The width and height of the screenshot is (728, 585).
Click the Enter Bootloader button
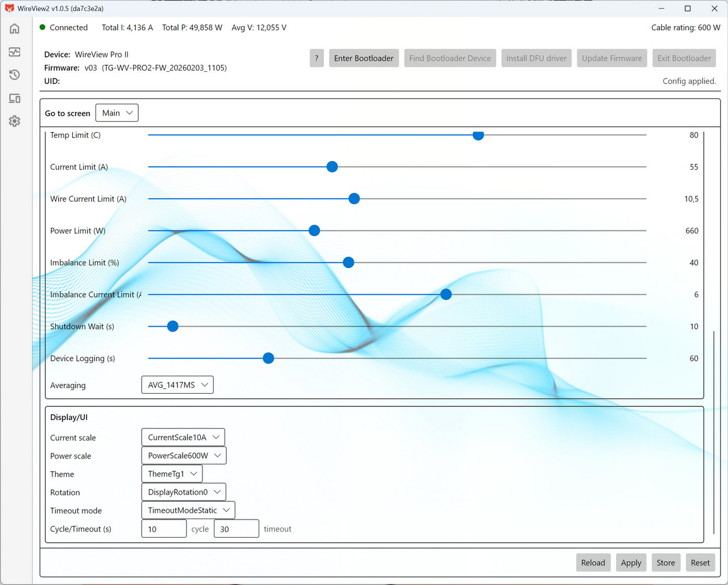pyautogui.click(x=363, y=58)
